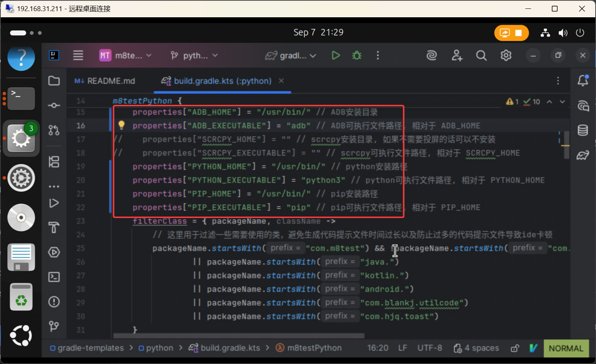Open the hamburger main menu
The width and height of the screenshot is (596, 364).
(x=78, y=56)
